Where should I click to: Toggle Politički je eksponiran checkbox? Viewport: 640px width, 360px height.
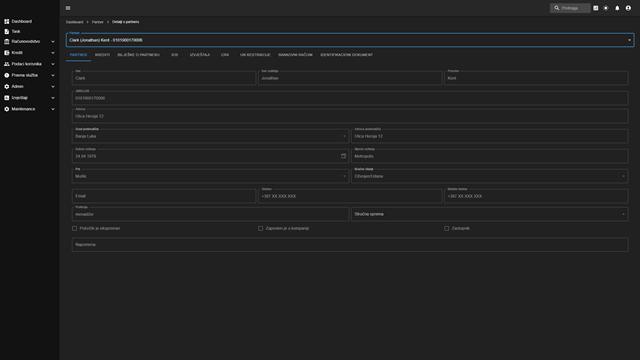tap(74, 229)
